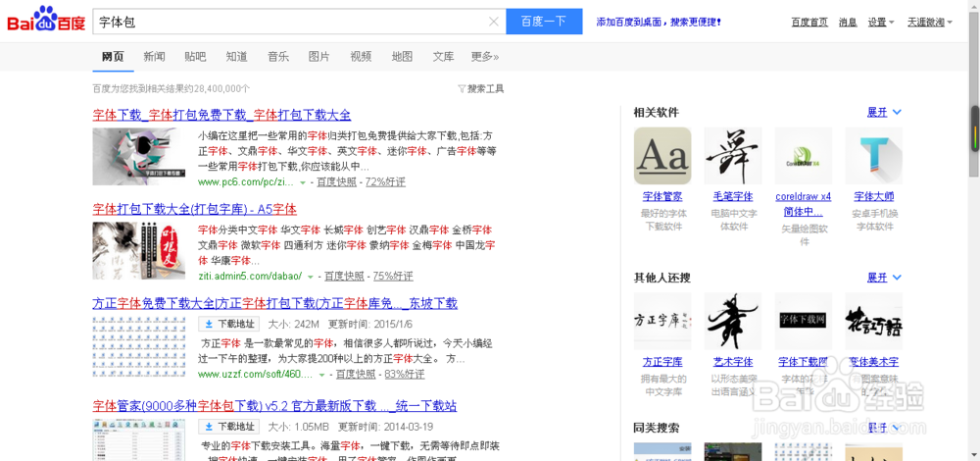Open the www.pc6.com/pc/zi... URL

tap(246, 182)
